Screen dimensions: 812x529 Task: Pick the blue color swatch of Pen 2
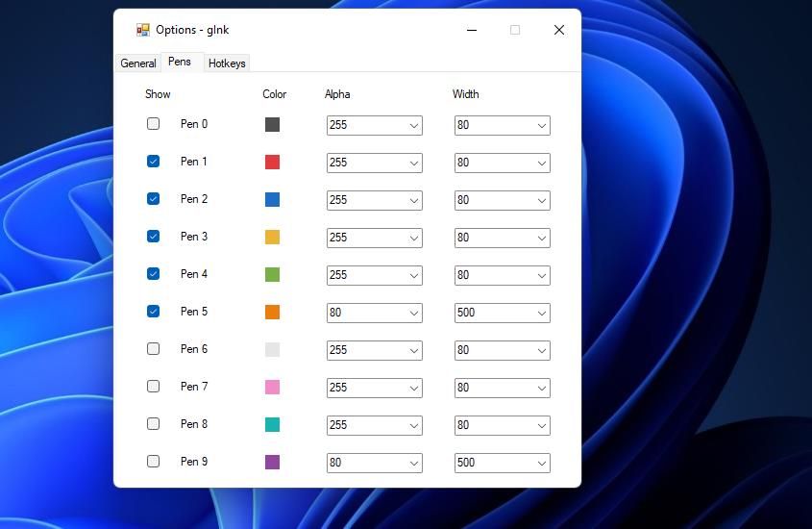point(272,200)
